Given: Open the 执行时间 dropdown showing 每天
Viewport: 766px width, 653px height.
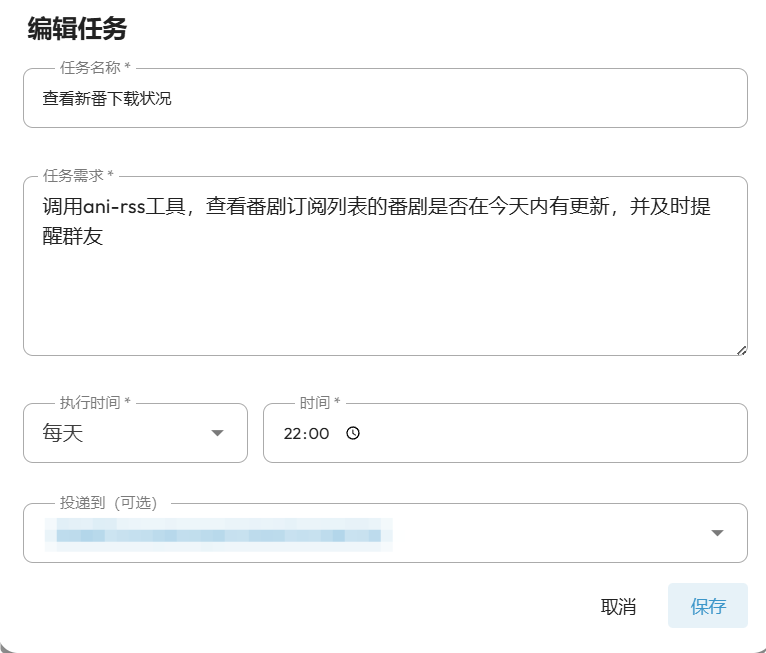Looking at the screenshot, I should 135,433.
